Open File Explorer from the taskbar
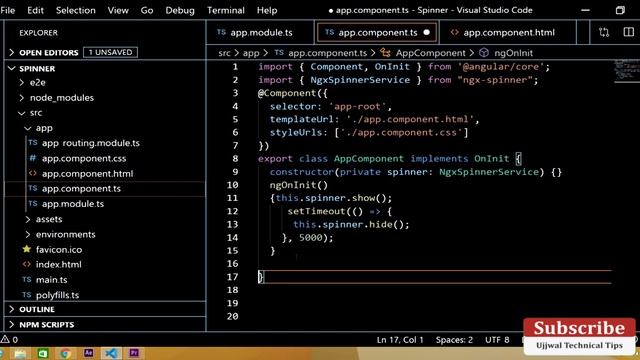The image size is (640, 360). pos(20,353)
